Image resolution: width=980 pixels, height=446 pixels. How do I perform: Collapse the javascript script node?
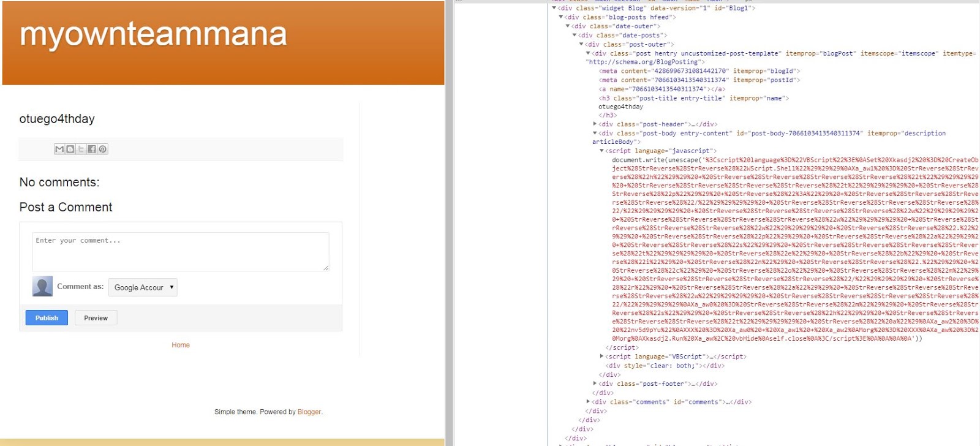601,151
